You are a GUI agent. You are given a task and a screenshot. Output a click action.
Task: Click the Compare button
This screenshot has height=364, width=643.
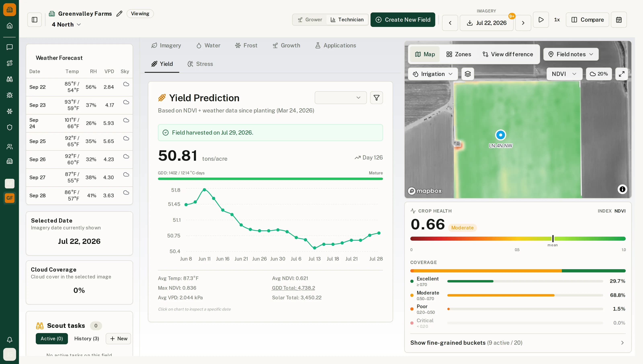click(x=588, y=20)
